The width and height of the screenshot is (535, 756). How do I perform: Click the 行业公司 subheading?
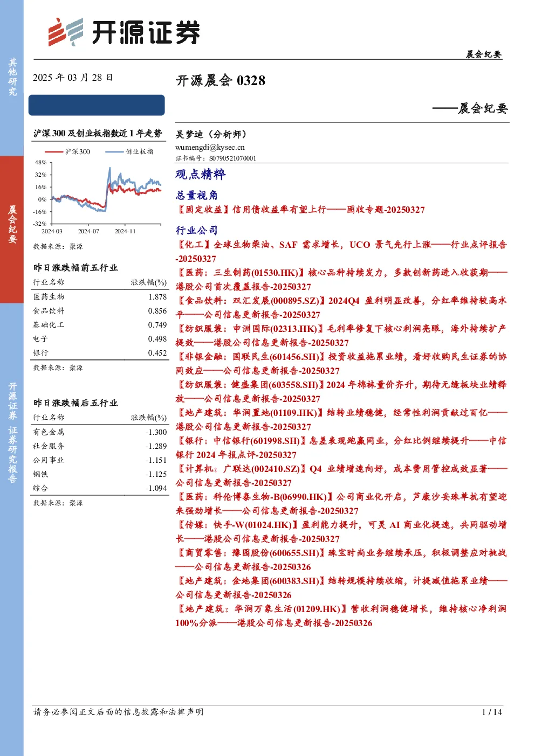tap(196, 230)
